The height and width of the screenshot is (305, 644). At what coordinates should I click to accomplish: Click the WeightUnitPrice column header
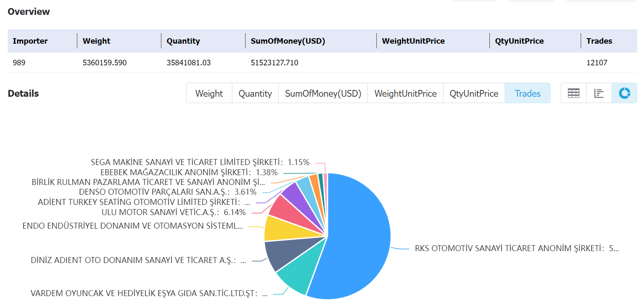(413, 41)
